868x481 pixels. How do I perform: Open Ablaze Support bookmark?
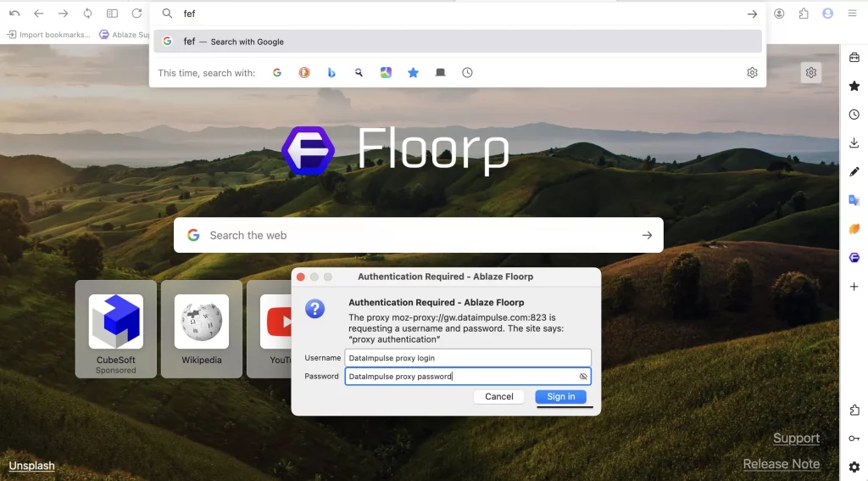pyautogui.click(x=124, y=34)
